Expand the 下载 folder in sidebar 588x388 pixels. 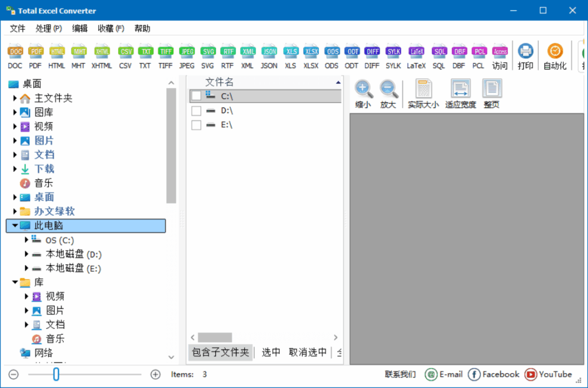point(14,168)
